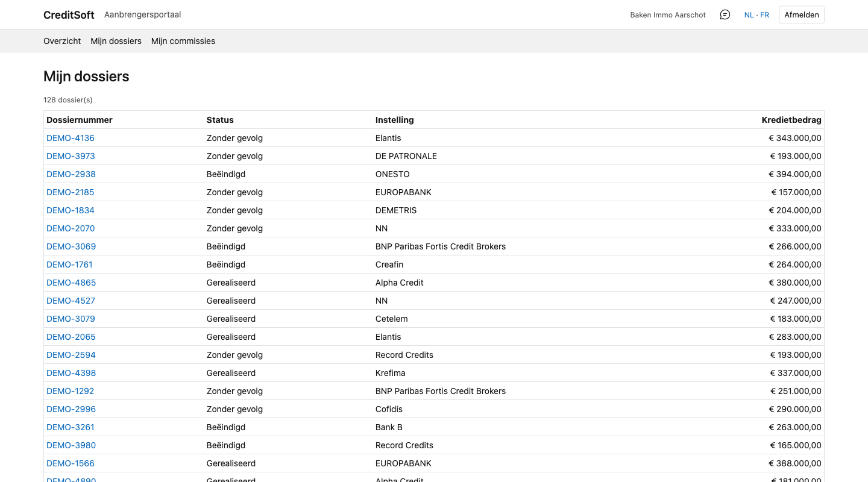This screenshot has width=868, height=482.
Task: Select the 'ONESTO' institution cell
Action: (392, 174)
